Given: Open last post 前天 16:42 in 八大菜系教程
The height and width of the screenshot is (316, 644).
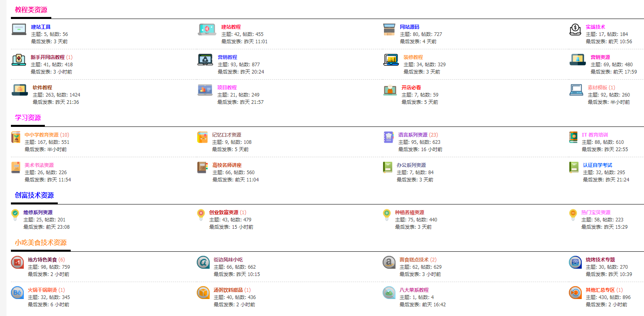Looking at the screenshot, I should (x=434, y=305).
